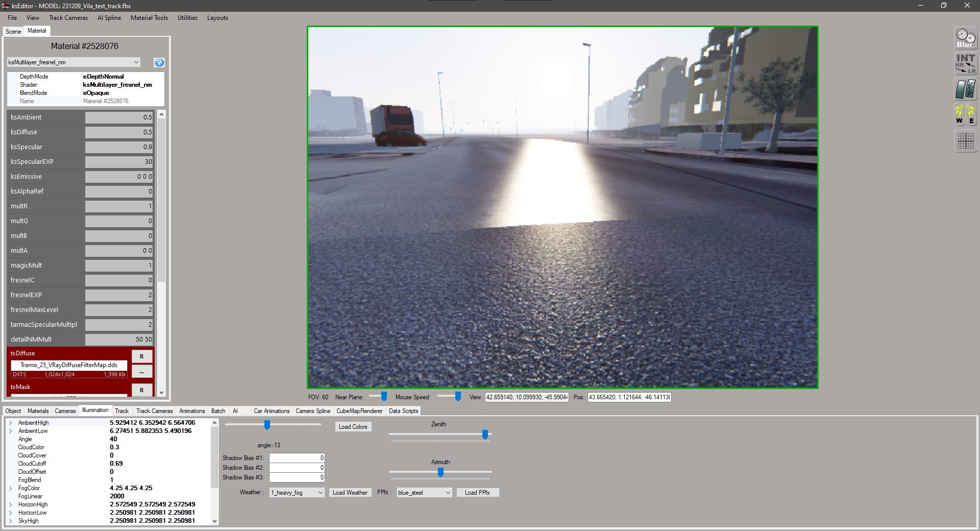Expand the AmbientLow row

(x=11, y=431)
